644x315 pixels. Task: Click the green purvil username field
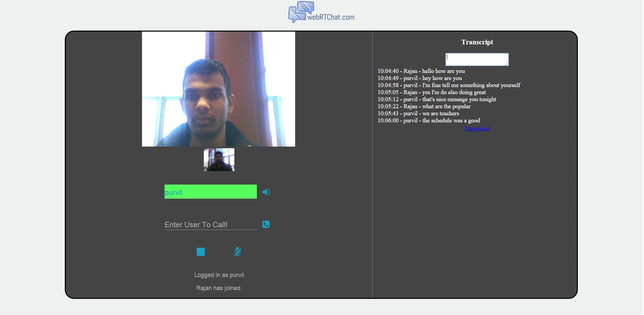(x=211, y=192)
